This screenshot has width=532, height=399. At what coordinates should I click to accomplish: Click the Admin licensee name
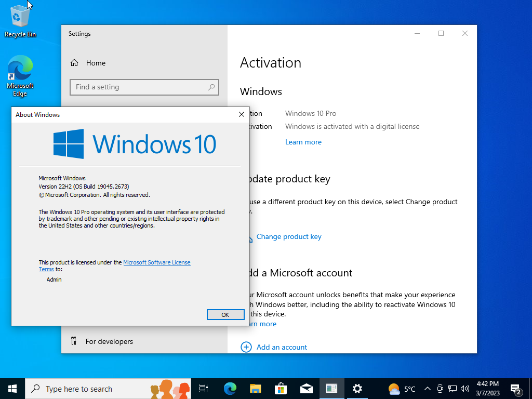tap(54, 280)
